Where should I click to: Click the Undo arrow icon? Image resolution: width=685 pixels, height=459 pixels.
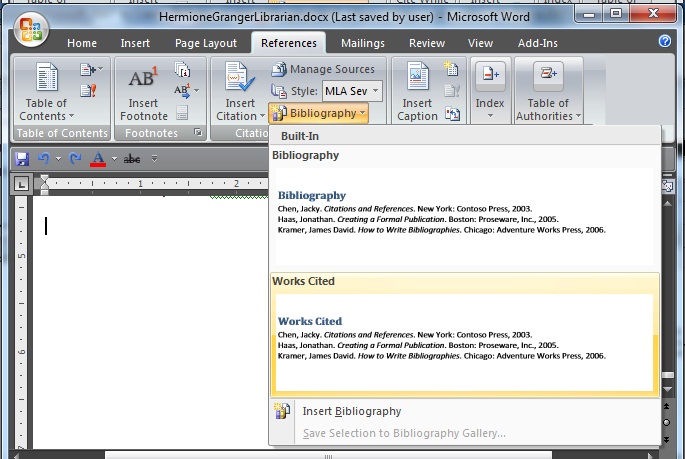click(x=44, y=158)
